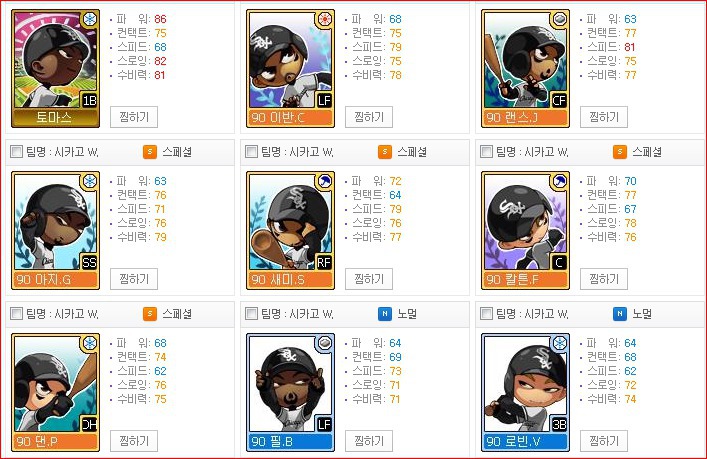The height and width of the screenshot is (459, 707).
Task: Tick the checkbox above the 새미.S card
Action: [x=251, y=151]
